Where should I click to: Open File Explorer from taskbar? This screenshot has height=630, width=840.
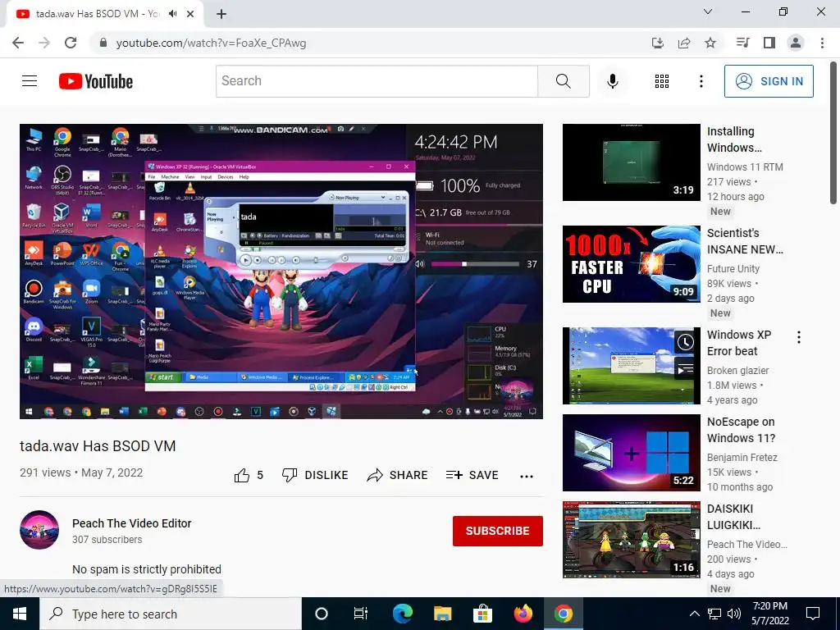coord(442,614)
